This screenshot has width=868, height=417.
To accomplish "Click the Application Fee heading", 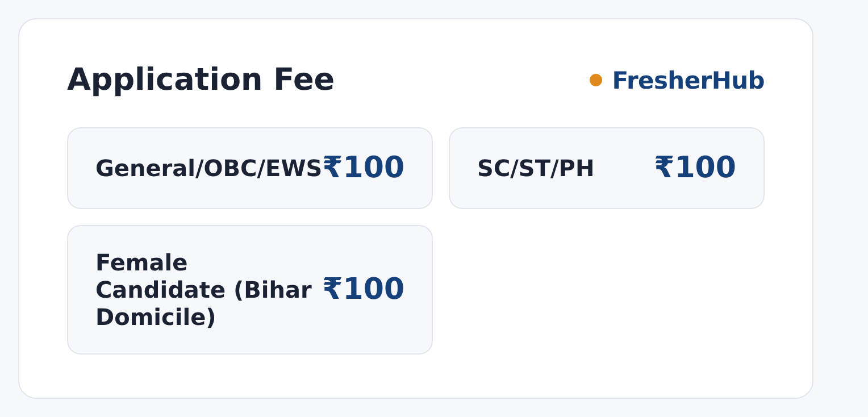I will (x=201, y=80).
